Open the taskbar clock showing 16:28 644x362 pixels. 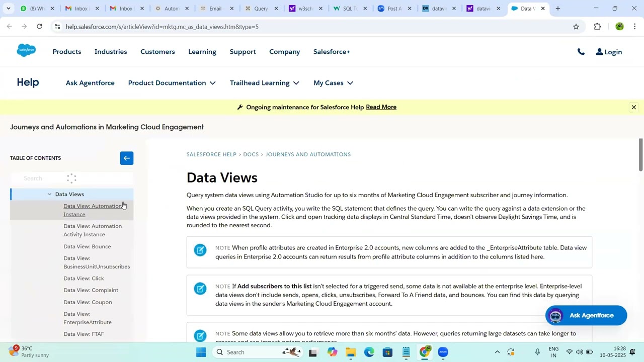(613, 352)
